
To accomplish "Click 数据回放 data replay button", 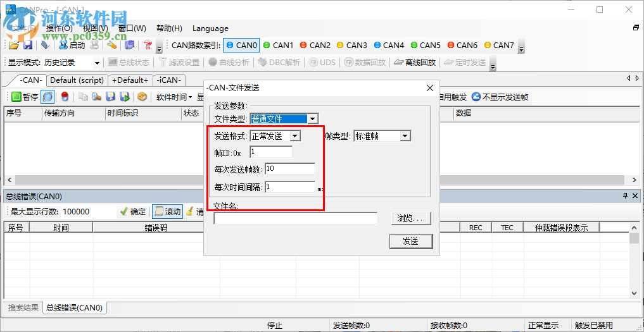I will tap(365, 63).
